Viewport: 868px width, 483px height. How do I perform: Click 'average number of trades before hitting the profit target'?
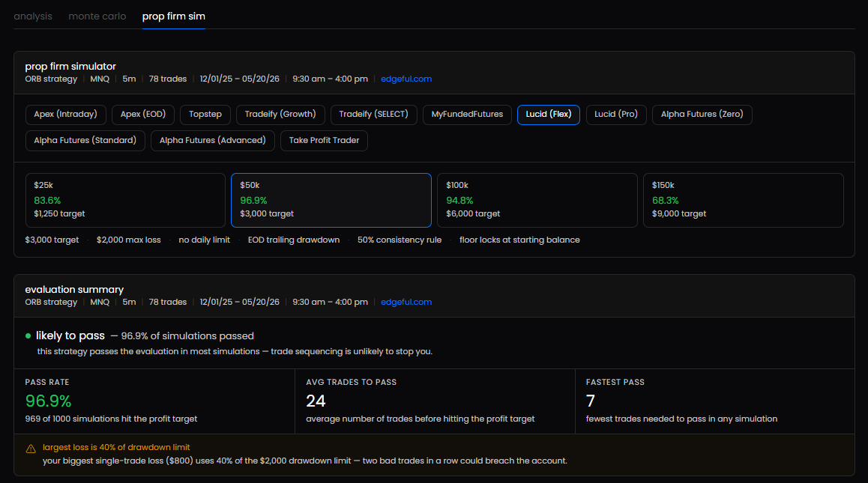421,419
